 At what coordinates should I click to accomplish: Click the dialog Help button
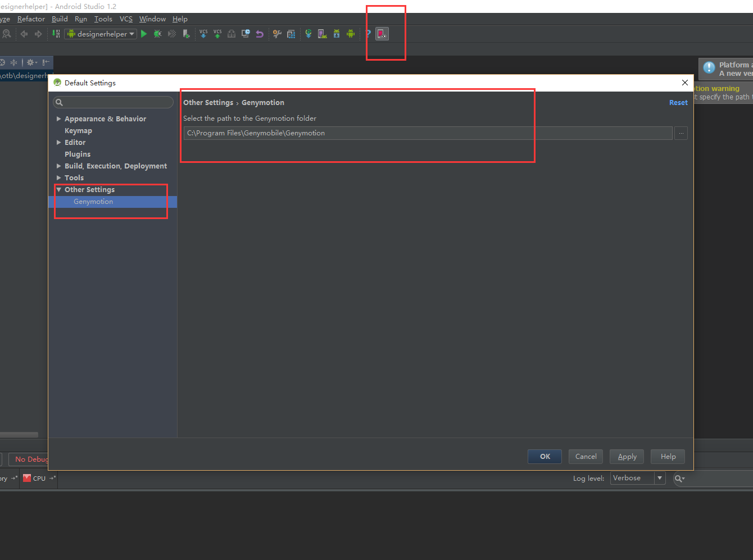click(x=668, y=457)
